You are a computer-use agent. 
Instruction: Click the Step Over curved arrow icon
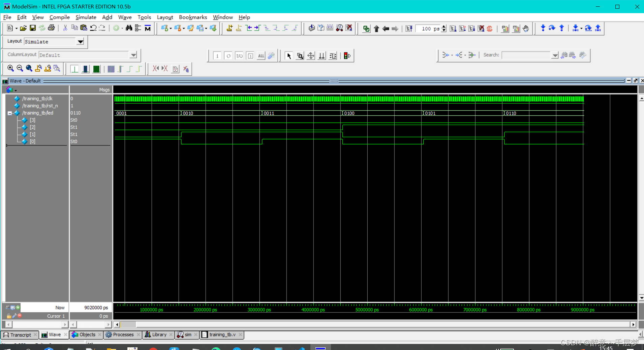pyautogui.click(x=552, y=28)
